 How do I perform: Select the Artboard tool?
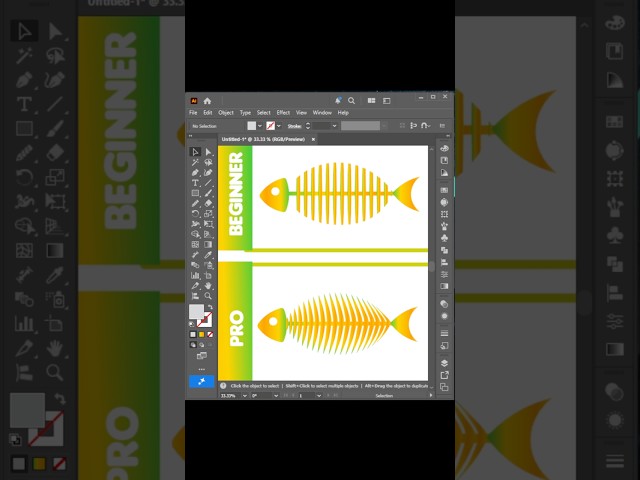click(x=208, y=276)
